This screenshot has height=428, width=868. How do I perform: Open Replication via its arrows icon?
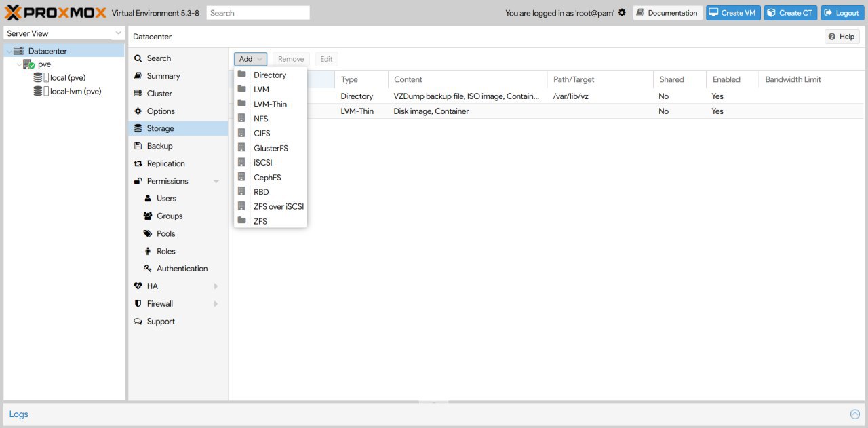pyautogui.click(x=138, y=163)
